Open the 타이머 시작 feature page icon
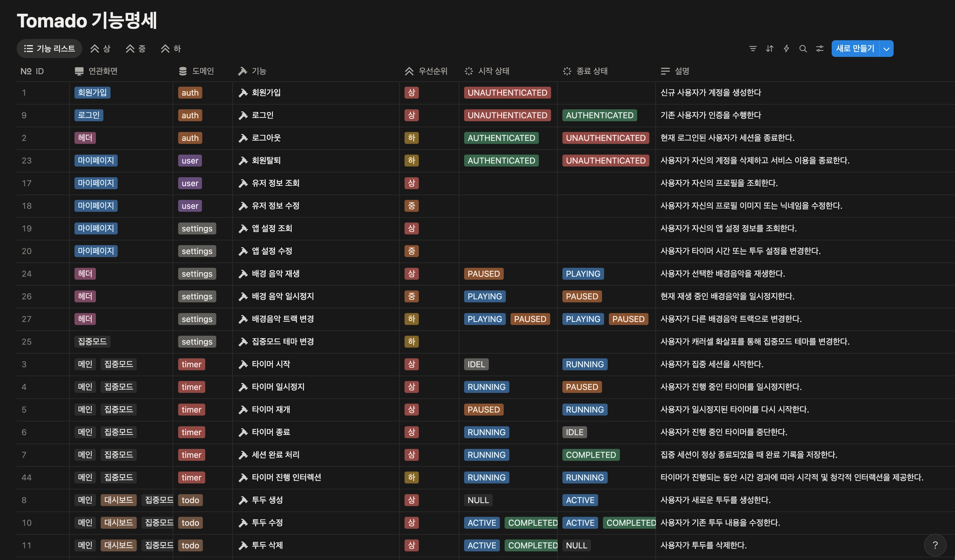Viewport: 955px width, 560px height. 242,365
